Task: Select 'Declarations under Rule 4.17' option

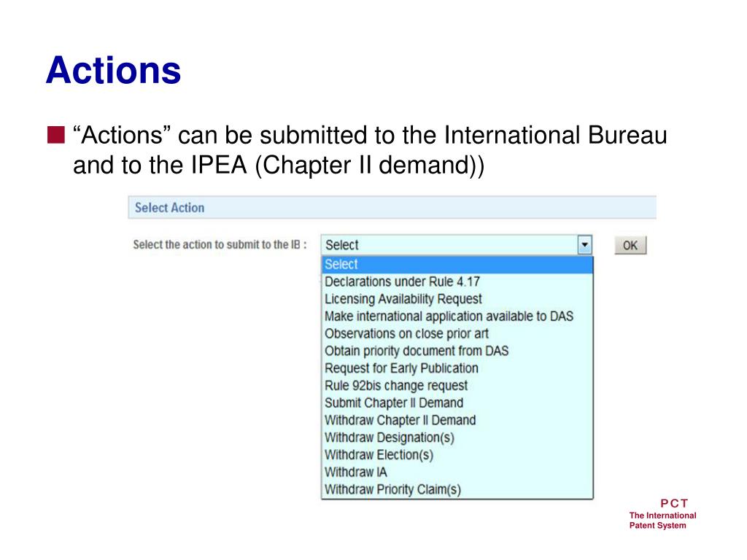Action: coord(457,282)
